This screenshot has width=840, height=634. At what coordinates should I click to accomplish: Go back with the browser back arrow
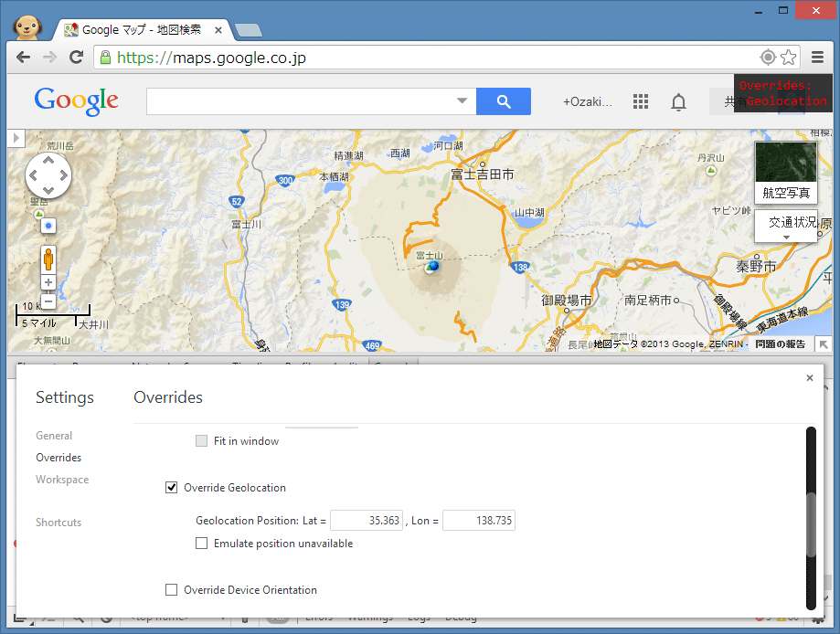coord(23,58)
